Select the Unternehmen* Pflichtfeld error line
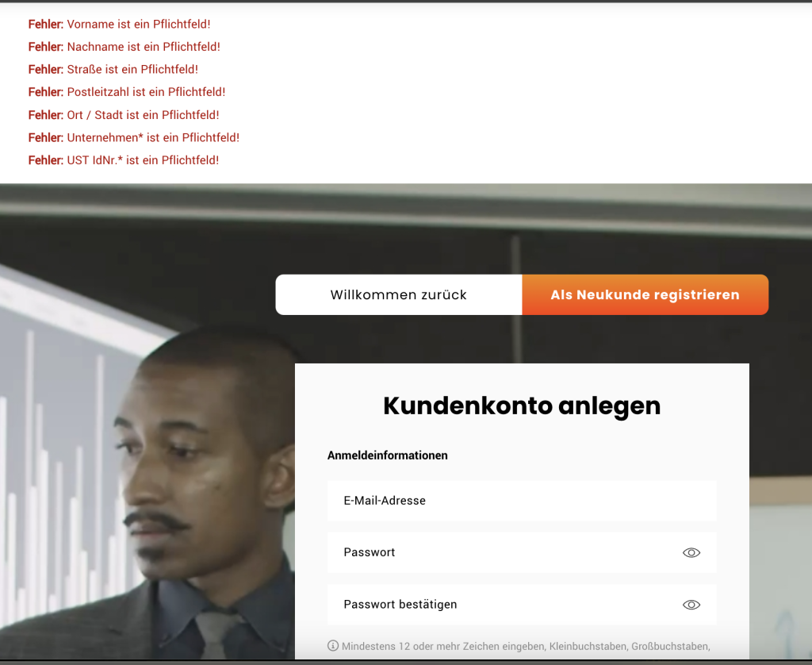812x665 pixels. pos(134,138)
